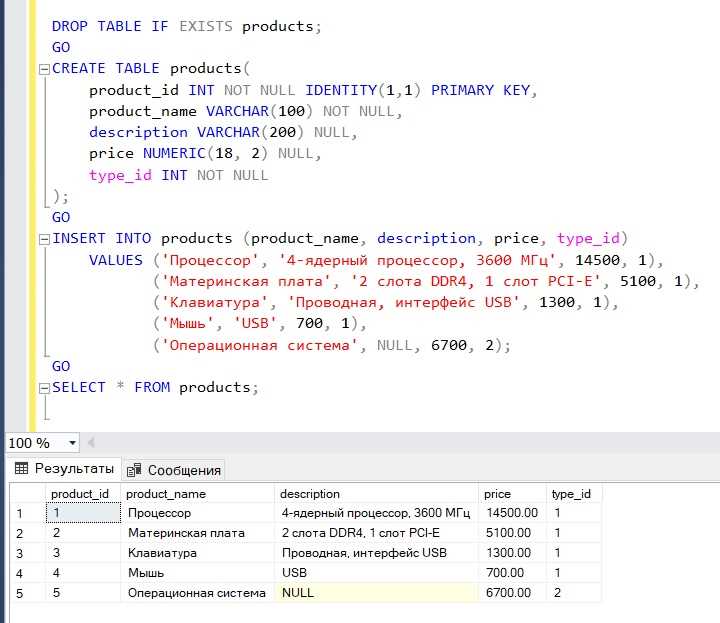
Task: Select the grid's top-left select-all corner cell
Action: pos(28,494)
